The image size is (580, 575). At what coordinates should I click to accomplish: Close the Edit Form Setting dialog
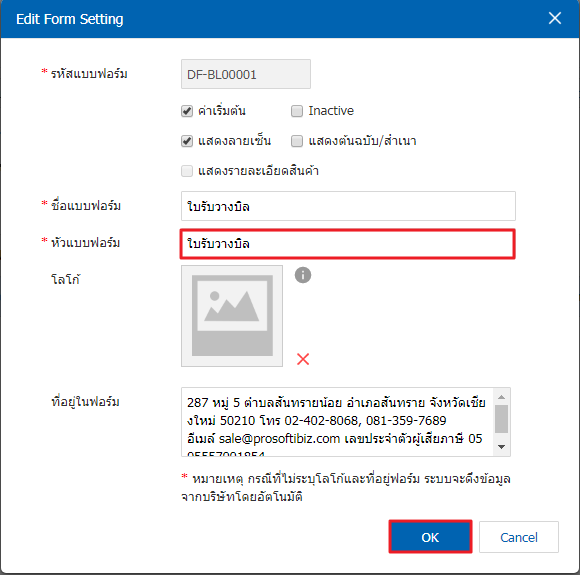click(554, 18)
